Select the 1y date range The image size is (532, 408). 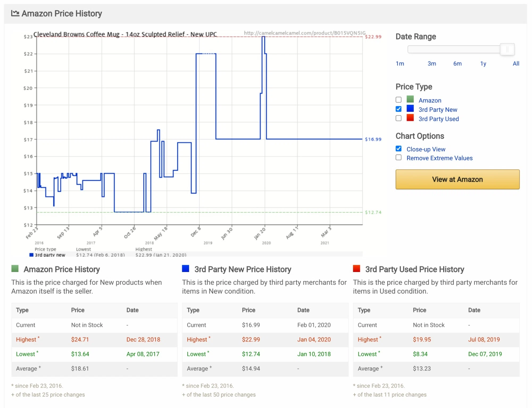483,64
